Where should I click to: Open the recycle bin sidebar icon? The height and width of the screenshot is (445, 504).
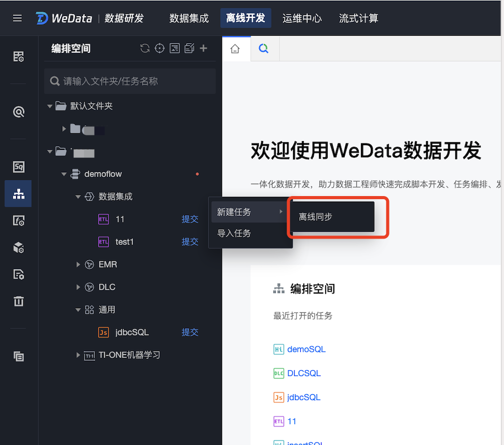(x=19, y=301)
